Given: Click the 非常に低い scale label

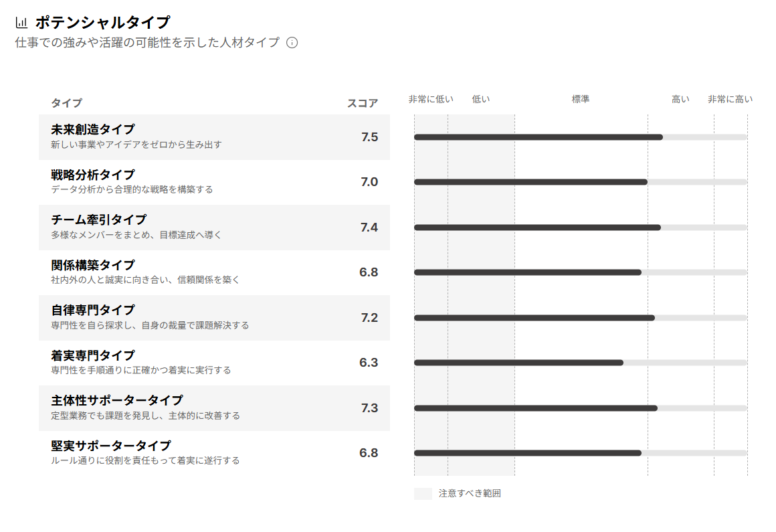Looking at the screenshot, I should [431, 100].
